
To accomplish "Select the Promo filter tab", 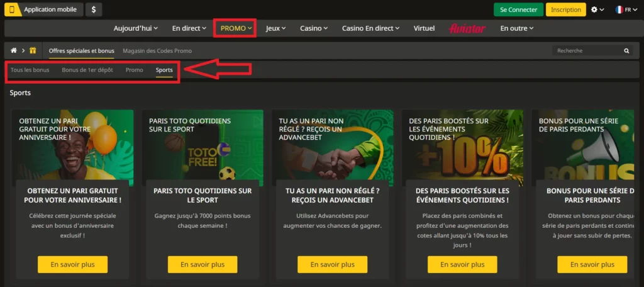I will pyautogui.click(x=135, y=70).
